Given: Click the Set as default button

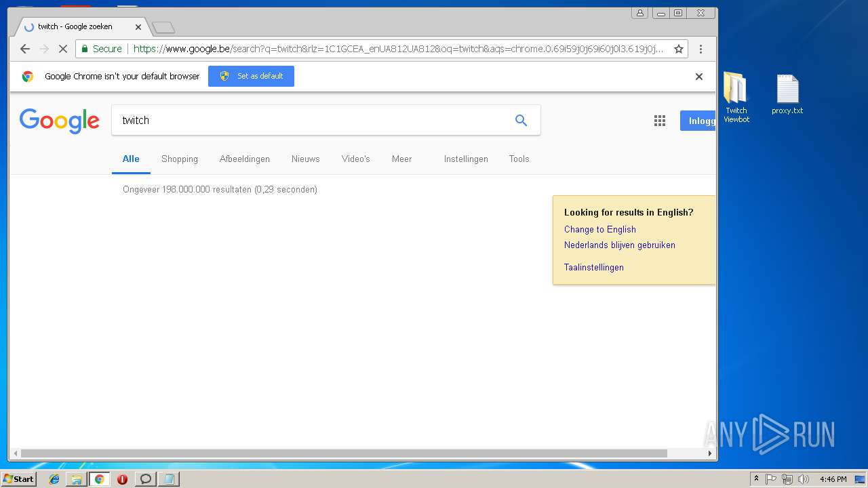Looking at the screenshot, I should pos(251,76).
